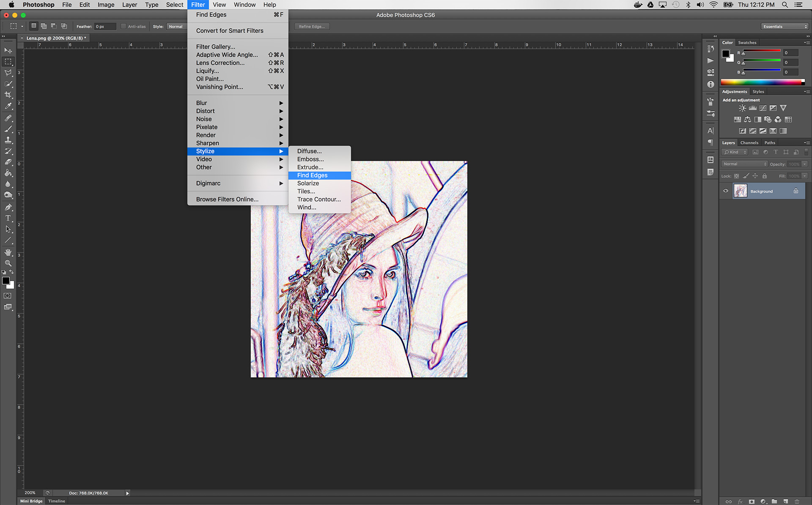Viewport: 812px width, 505px height.
Task: Select the Lasso tool
Action: pyautogui.click(x=8, y=73)
